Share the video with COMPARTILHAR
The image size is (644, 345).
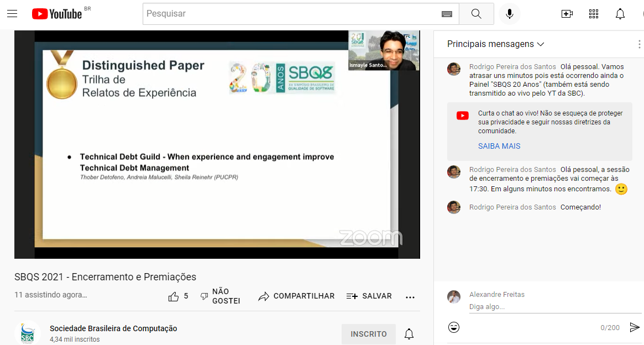(x=296, y=296)
